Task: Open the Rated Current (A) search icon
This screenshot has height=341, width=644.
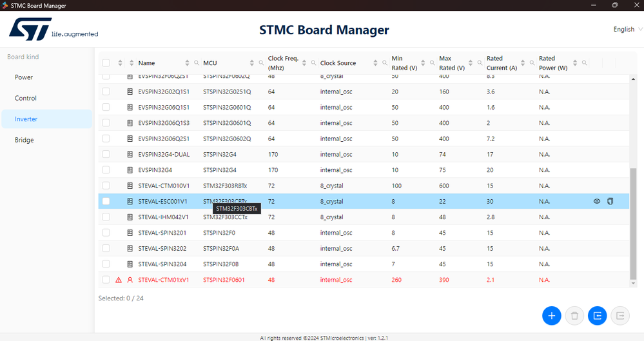Action: pos(532,63)
